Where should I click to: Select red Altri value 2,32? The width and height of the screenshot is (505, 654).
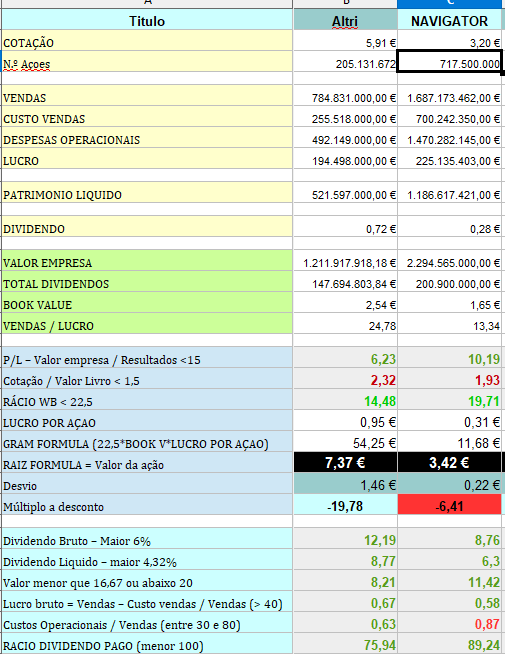coord(345,380)
